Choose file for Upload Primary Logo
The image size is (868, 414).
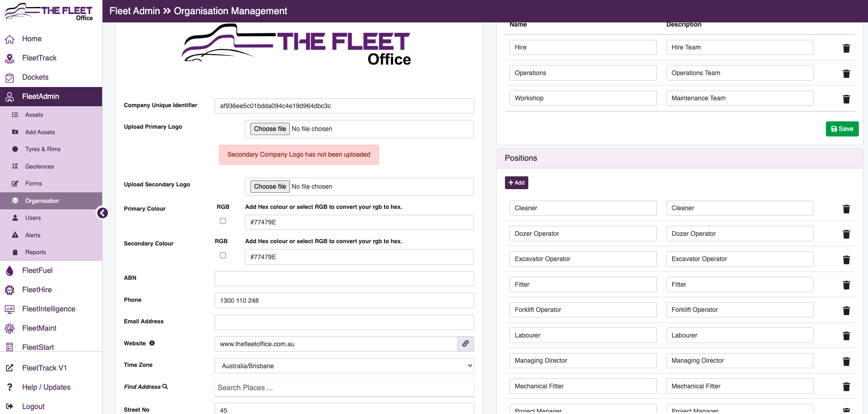point(270,129)
